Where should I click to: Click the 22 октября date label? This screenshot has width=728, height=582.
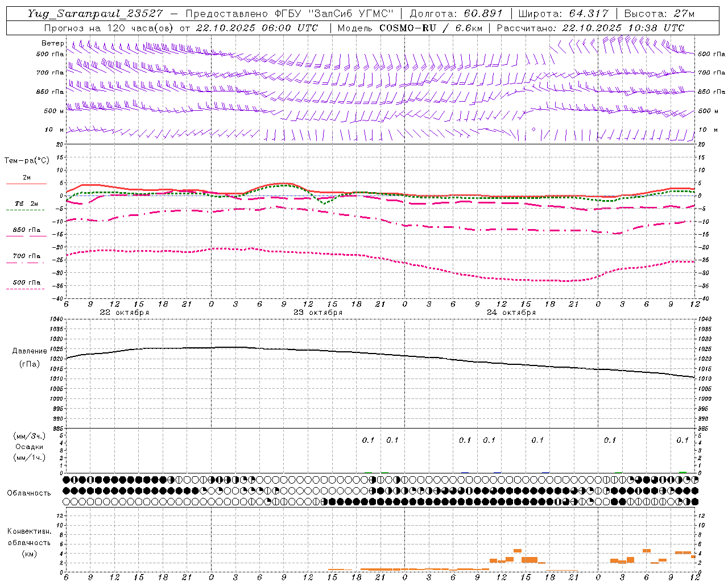125,312
